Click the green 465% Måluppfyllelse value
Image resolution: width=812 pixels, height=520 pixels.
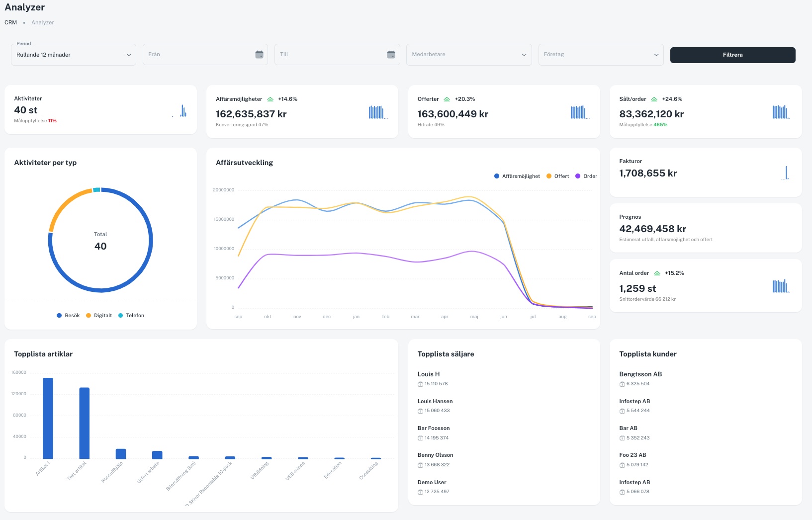coord(660,125)
